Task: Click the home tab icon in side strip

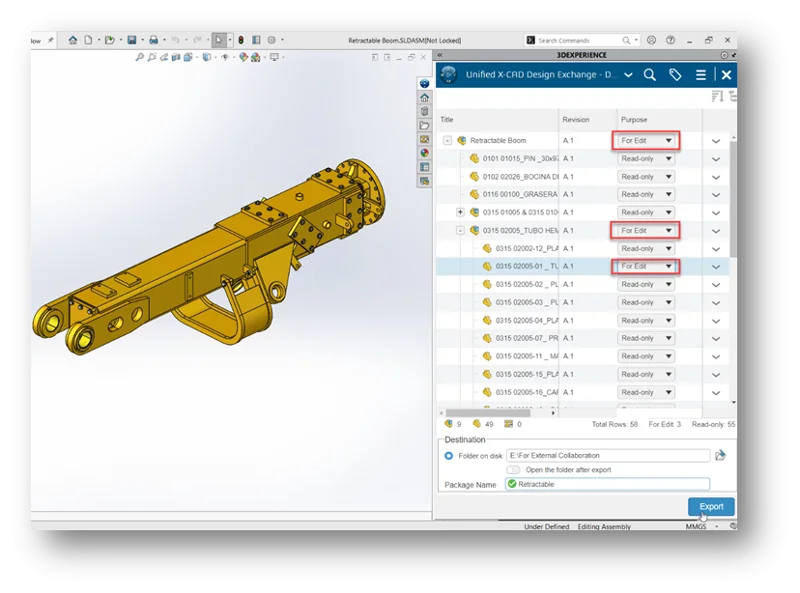Action: point(425,98)
